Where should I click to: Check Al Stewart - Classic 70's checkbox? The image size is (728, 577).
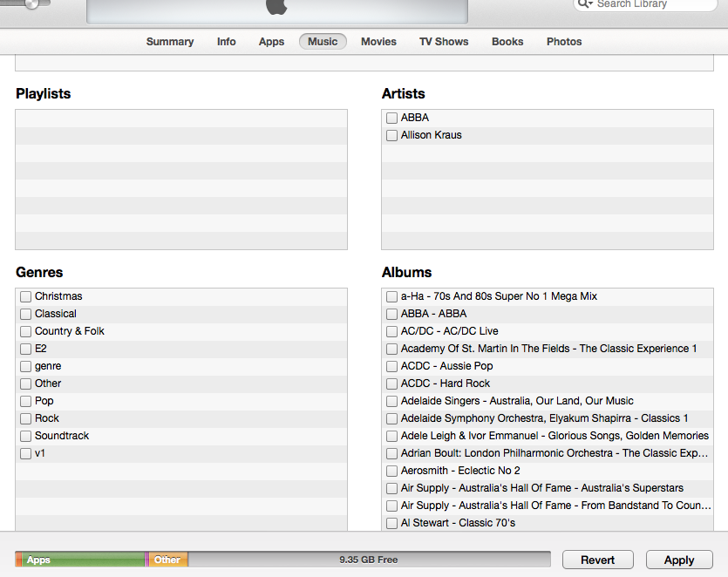pos(391,523)
